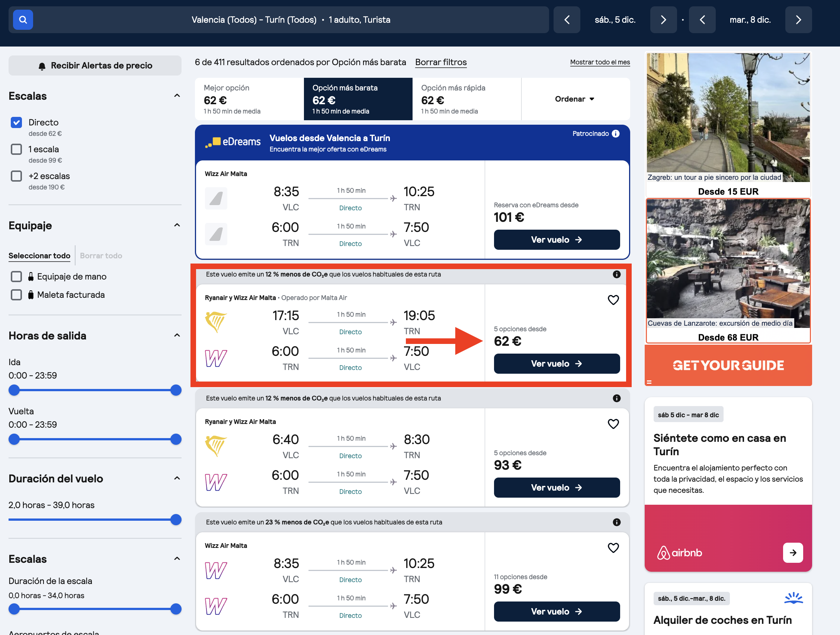Open CO₂ info icon above the 62 € flight
The height and width of the screenshot is (635, 840).
click(x=617, y=274)
